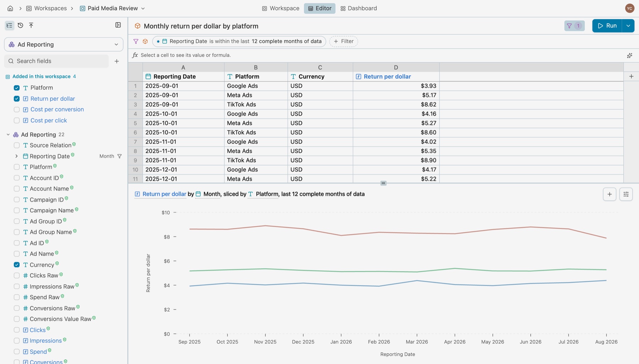Click the Run button
Screen dimensions: 639x364
[607, 26]
